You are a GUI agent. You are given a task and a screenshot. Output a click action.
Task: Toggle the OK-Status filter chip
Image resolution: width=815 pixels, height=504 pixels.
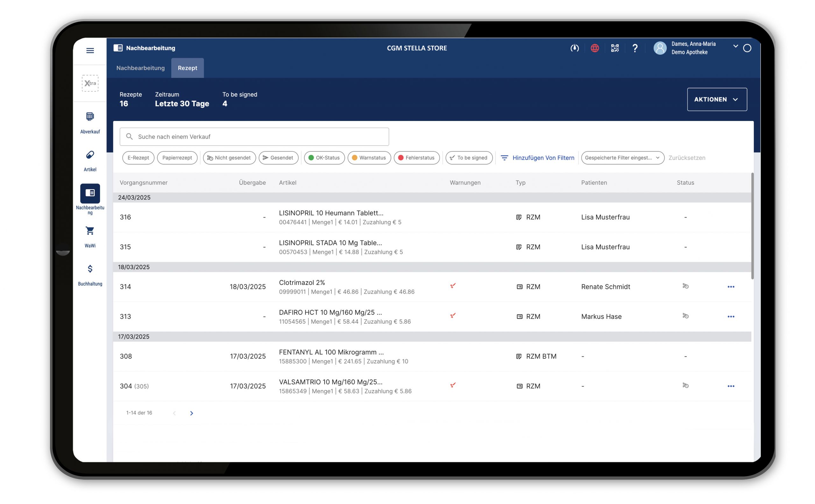pyautogui.click(x=324, y=158)
